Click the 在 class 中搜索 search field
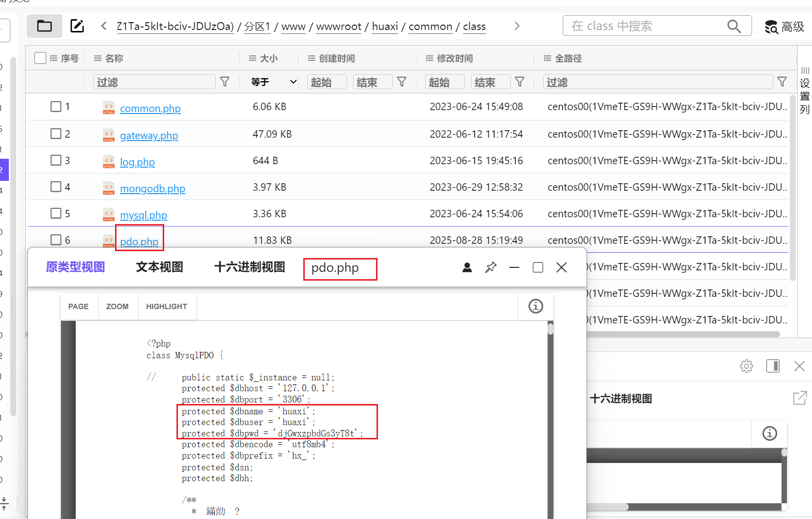Screen dimensions: 812x519 pos(644,26)
